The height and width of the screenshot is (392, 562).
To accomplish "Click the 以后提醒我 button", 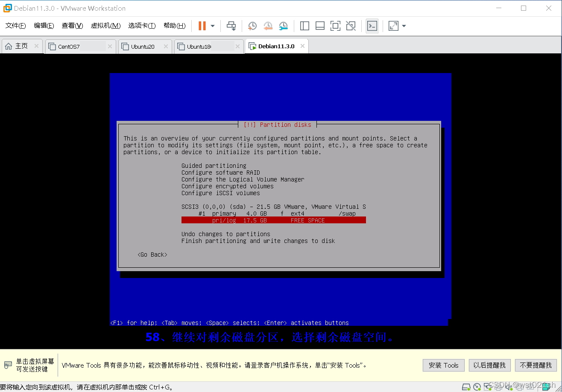I will pos(489,365).
